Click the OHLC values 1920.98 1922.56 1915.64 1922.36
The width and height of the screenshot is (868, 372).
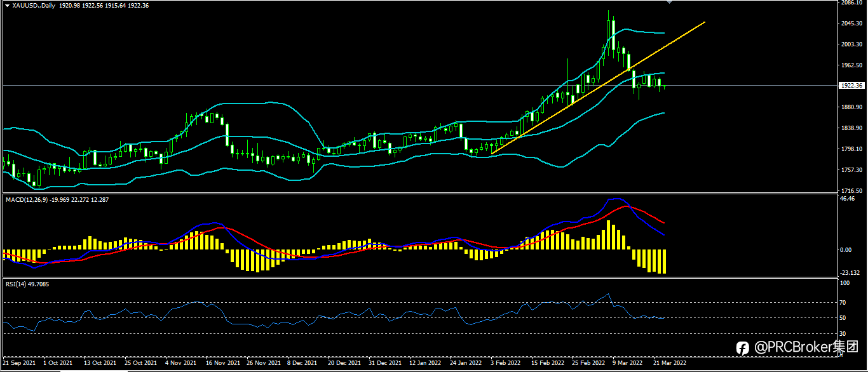click(104, 6)
